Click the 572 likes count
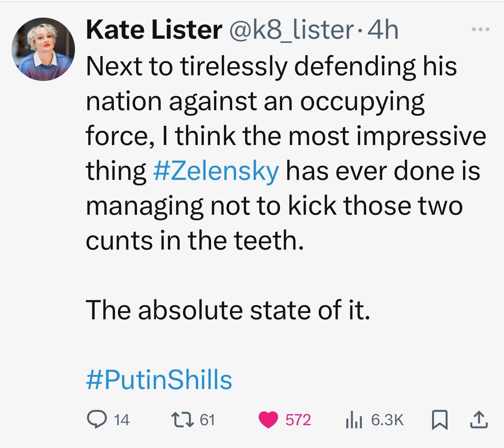 point(298,420)
